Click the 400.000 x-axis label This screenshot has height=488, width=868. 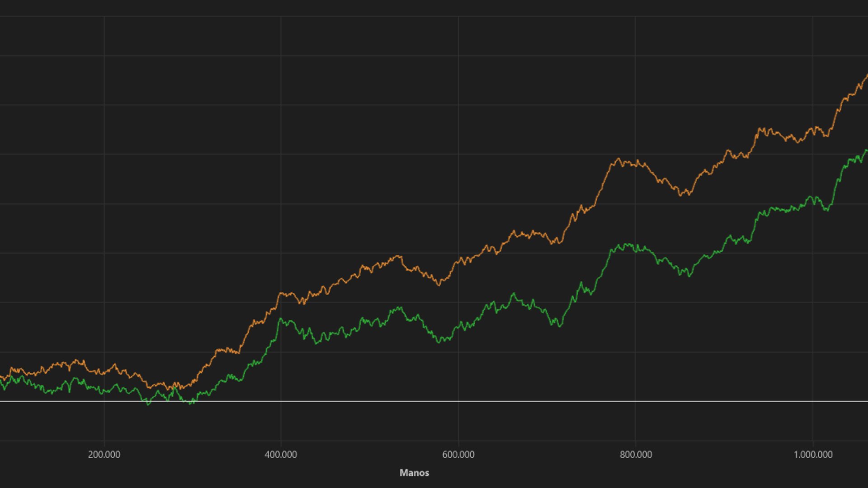(281, 455)
